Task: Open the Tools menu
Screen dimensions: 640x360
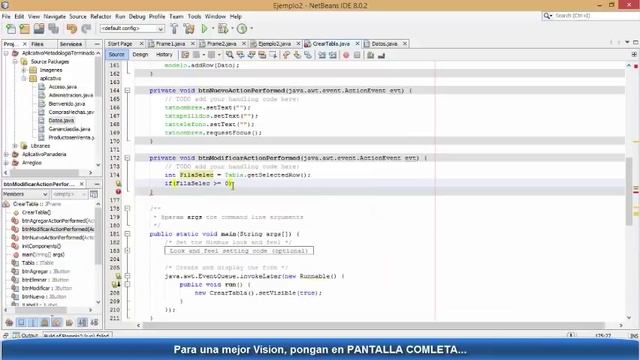Action: (194, 17)
